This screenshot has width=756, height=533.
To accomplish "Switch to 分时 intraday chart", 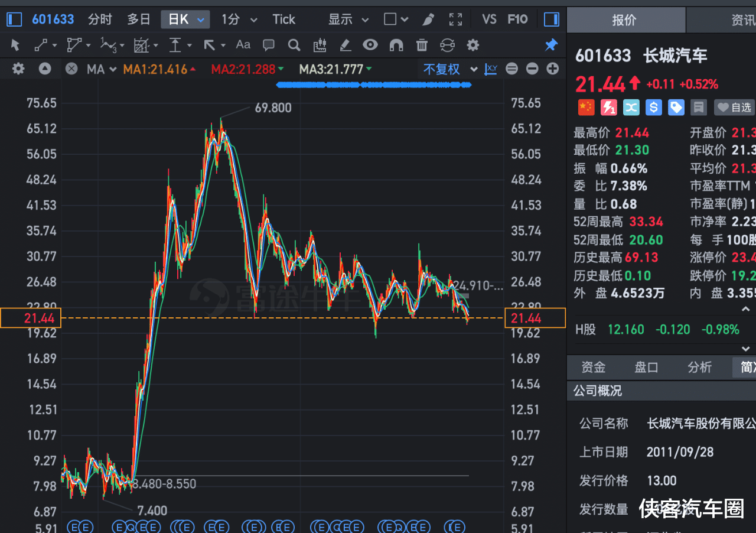I will coord(100,19).
